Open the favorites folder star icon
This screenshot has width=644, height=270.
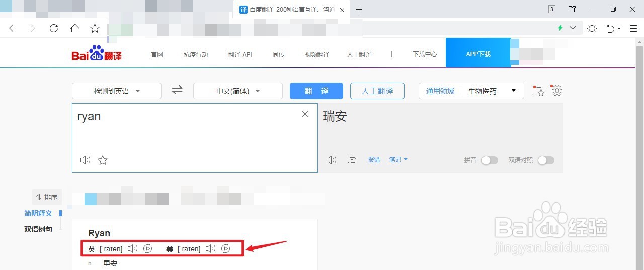[538, 91]
